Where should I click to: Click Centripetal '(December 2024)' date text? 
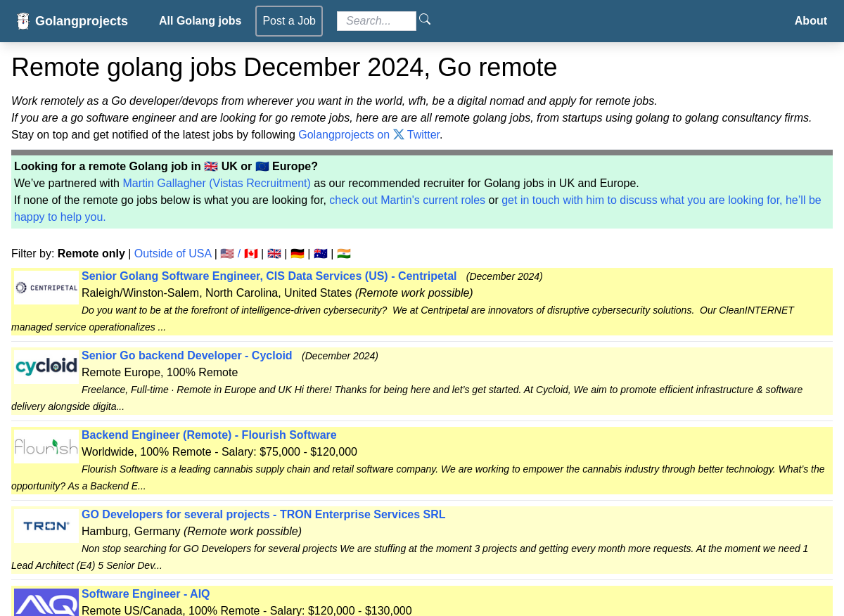504,276
